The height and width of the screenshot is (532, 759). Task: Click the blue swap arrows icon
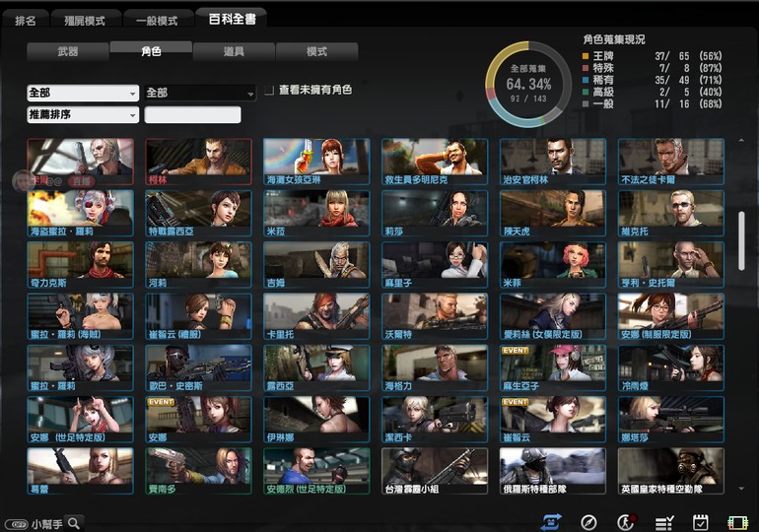[552, 522]
